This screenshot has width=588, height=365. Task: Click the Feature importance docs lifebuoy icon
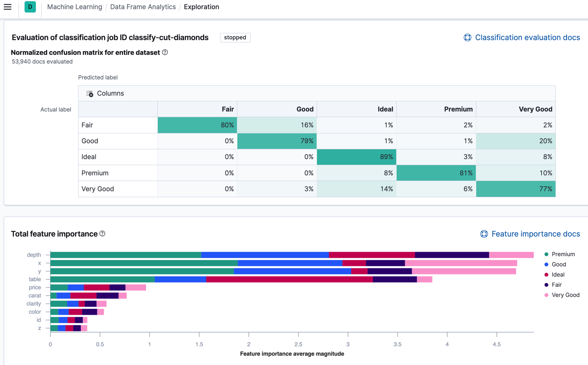[484, 234]
